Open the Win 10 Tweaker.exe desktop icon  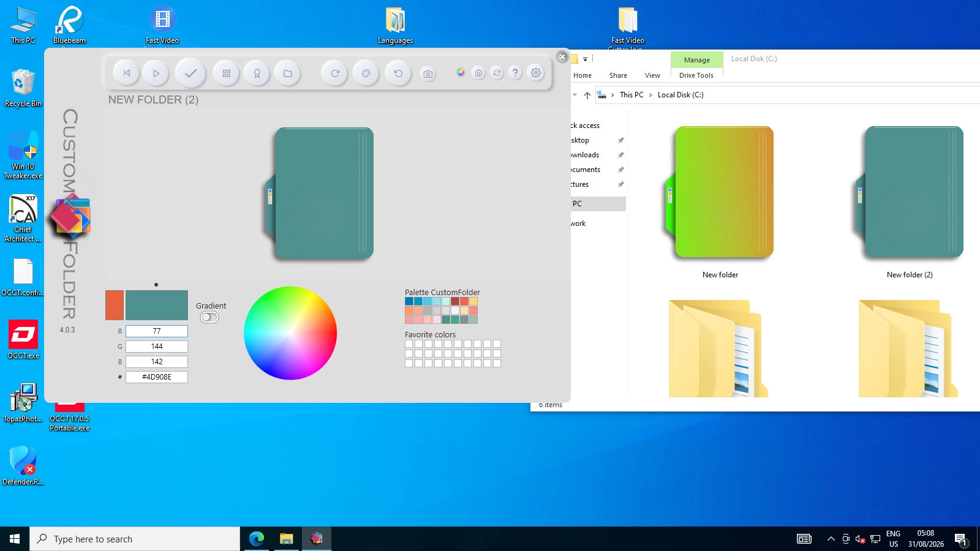(23, 155)
